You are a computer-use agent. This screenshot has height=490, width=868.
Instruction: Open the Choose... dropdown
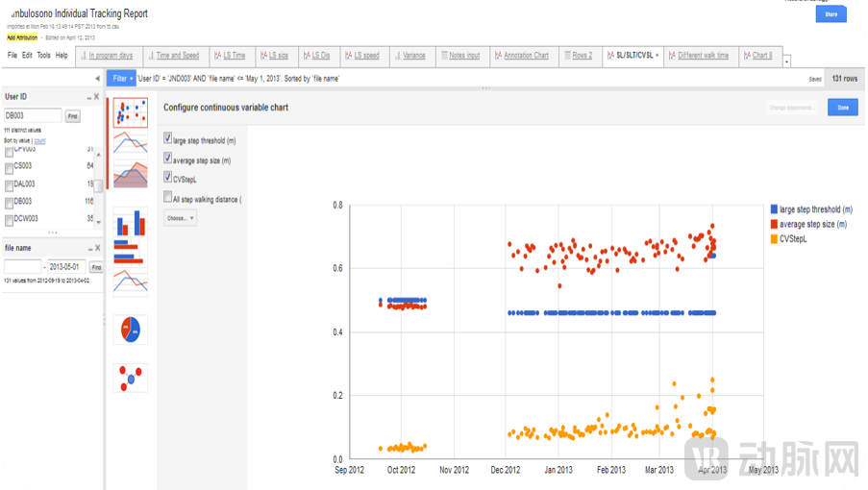[180, 218]
